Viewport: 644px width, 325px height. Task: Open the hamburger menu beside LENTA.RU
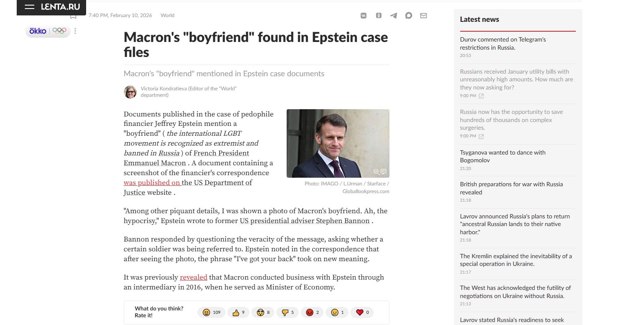pos(30,7)
